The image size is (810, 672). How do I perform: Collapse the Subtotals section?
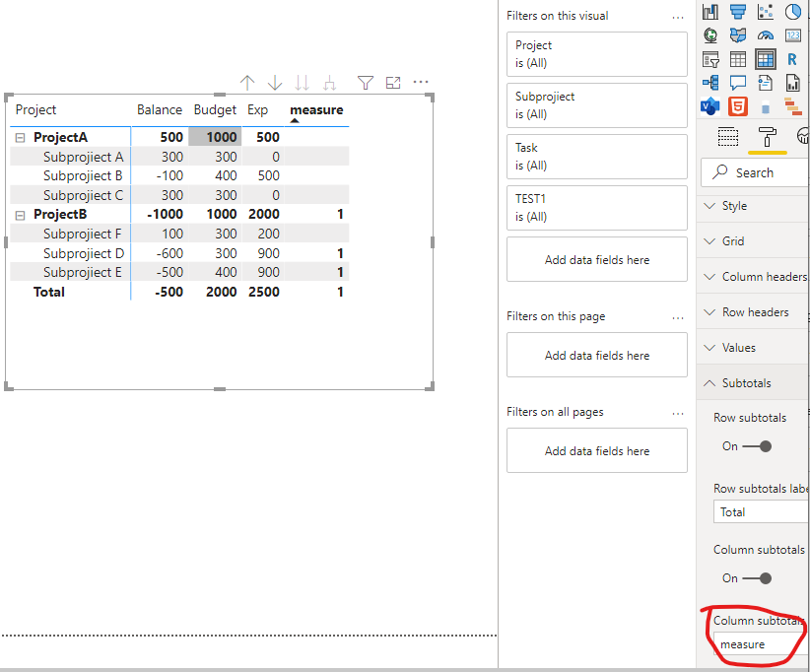(753, 382)
